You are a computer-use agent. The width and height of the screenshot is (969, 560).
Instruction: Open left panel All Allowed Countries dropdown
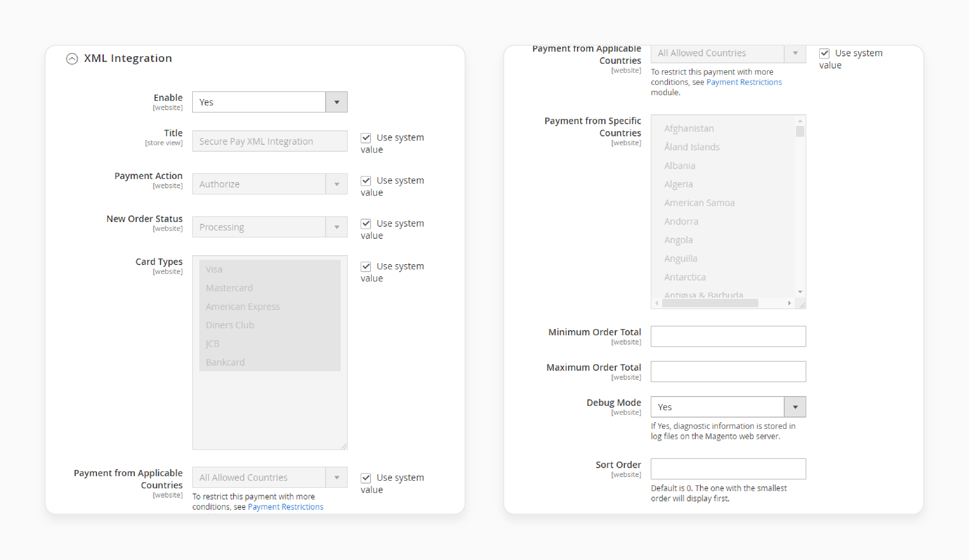pyautogui.click(x=270, y=477)
